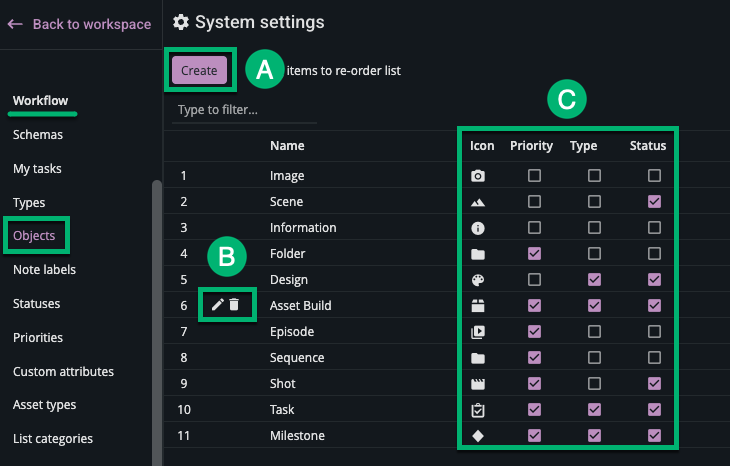Image resolution: width=730 pixels, height=466 pixels.
Task: Click the Priority column header
Action: (x=531, y=146)
